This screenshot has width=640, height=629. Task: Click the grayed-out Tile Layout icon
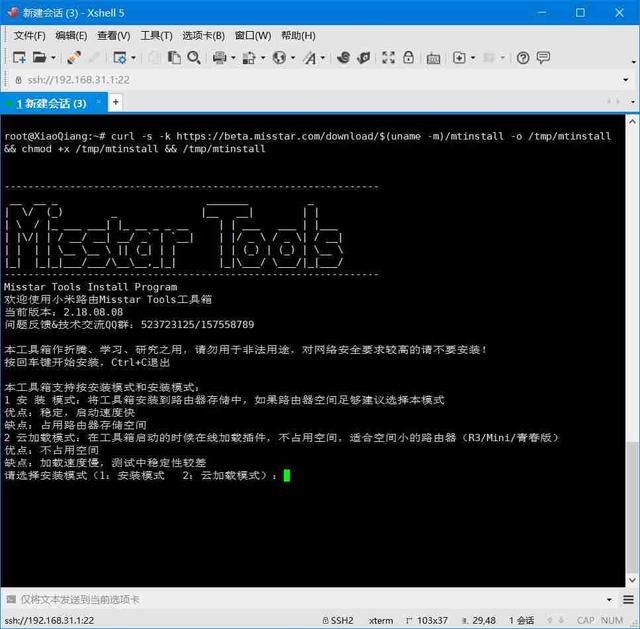(489, 58)
